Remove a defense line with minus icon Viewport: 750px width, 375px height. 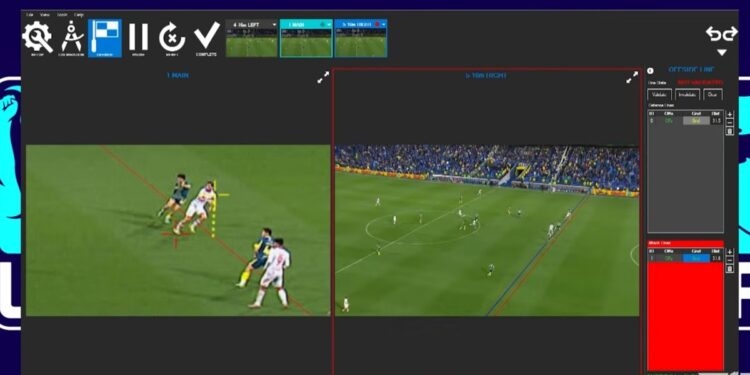click(x=729, y=123)
